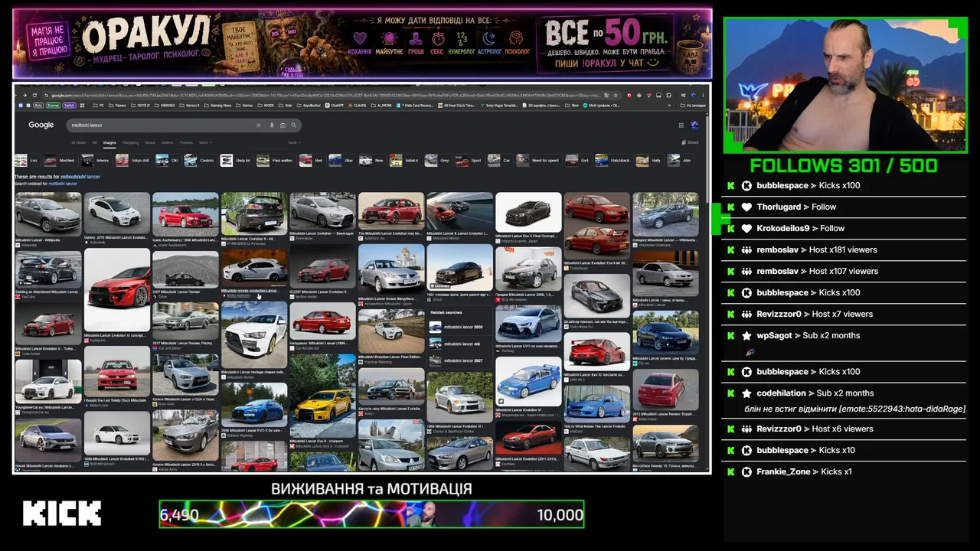
Task: Filter images by the Rally chip
Action: pyautogui.click(x=649, y=161)
